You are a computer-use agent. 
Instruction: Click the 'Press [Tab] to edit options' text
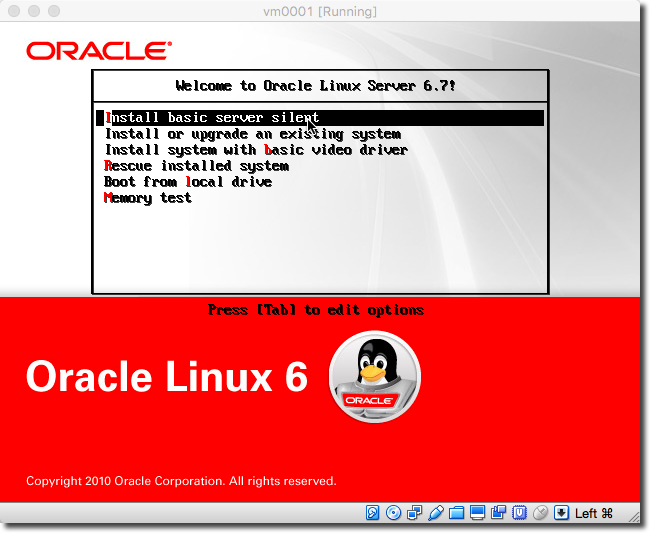(315, 310)
